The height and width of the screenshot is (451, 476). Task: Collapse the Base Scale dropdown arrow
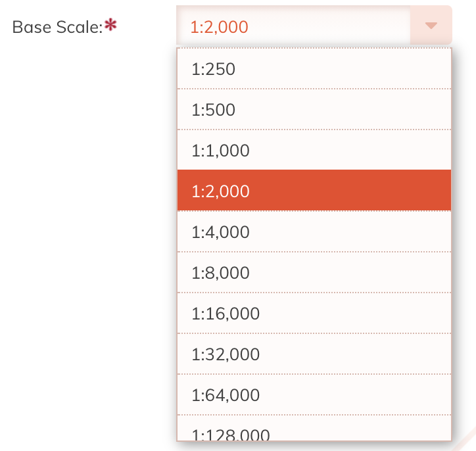[x=431, y=26]
